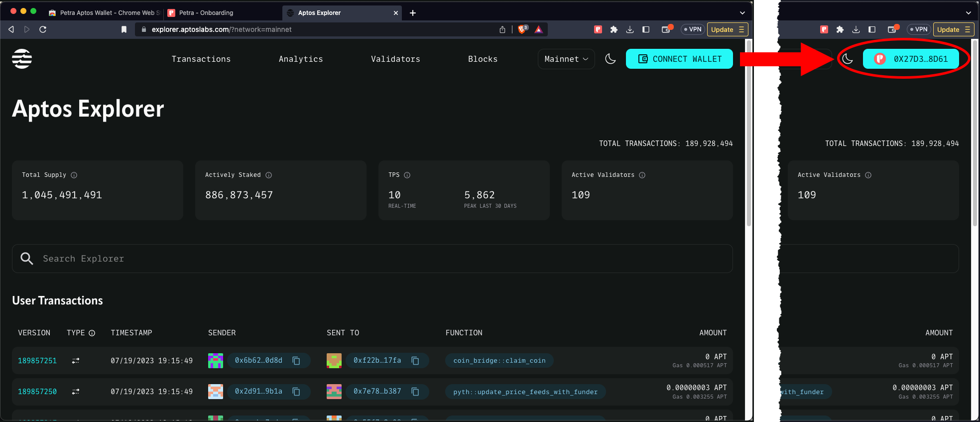Copy recipient address 0xf22b…17fa
Image resolution: width=980 pixels, height=422 pixels.
click(415, 360)
